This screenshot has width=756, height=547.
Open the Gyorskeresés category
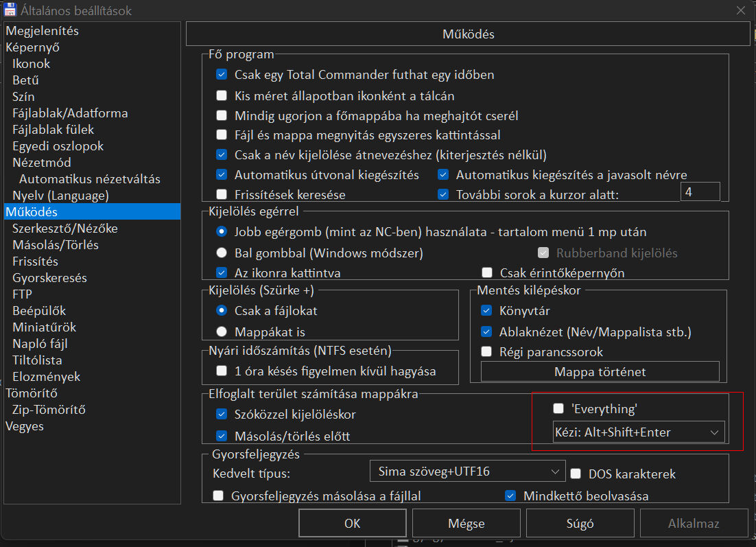(49, 278)
